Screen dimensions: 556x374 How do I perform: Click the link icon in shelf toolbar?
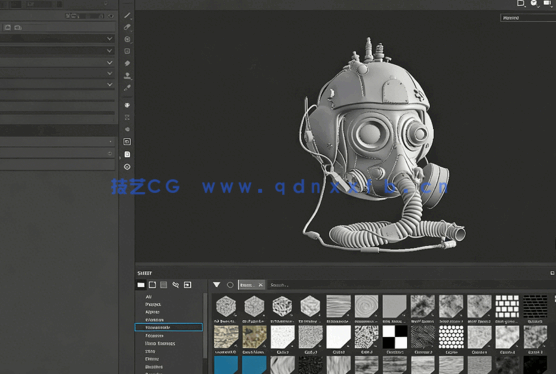[x=176, y=285]
